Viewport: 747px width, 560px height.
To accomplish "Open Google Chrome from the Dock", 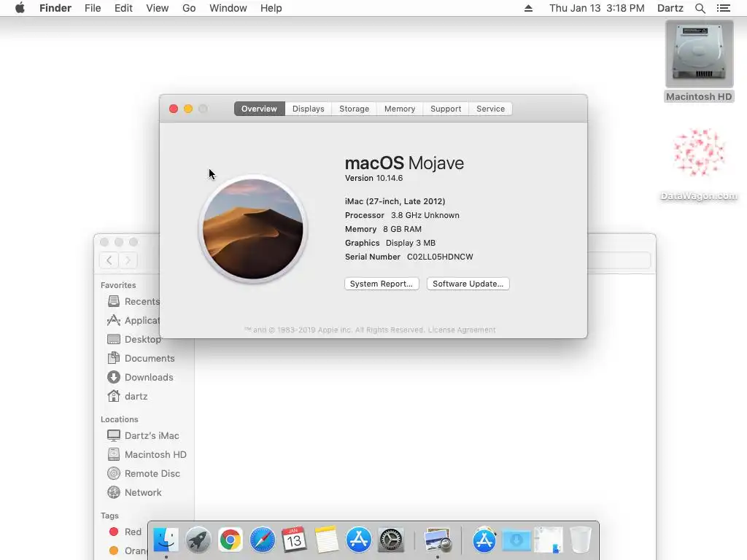I will [x=230, y=540].
